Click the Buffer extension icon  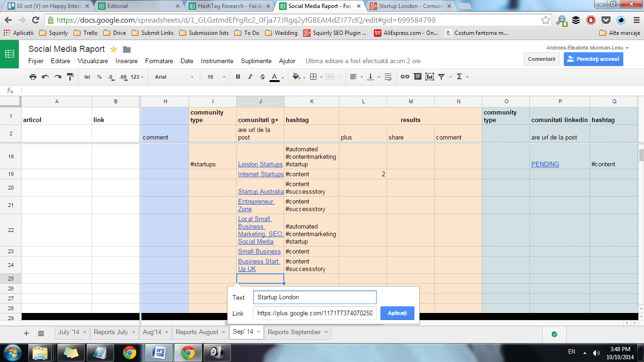[576, 20]
